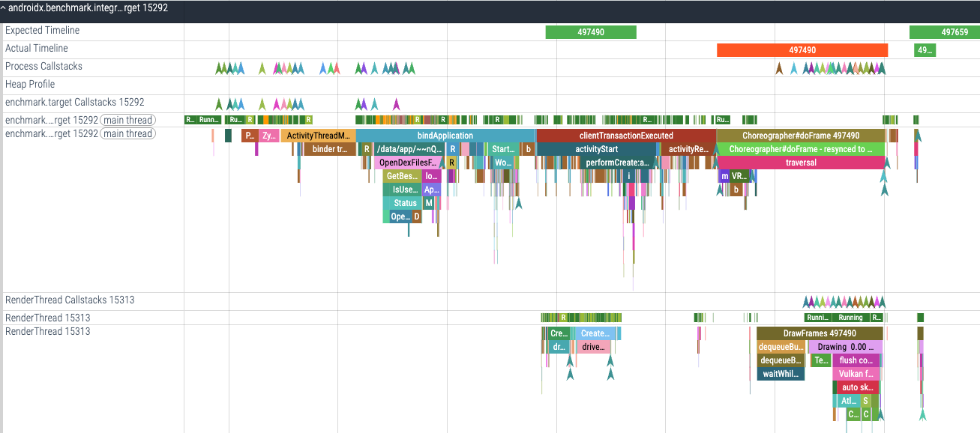Select the green Expected Timeline 497490 slice
The width and height of the screenshot is (980, 433).
click(x=591, y=32)
